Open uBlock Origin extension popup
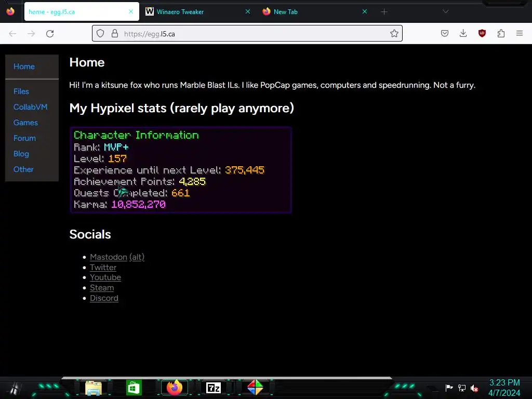532x399 pixels. (x=482, y=33)
